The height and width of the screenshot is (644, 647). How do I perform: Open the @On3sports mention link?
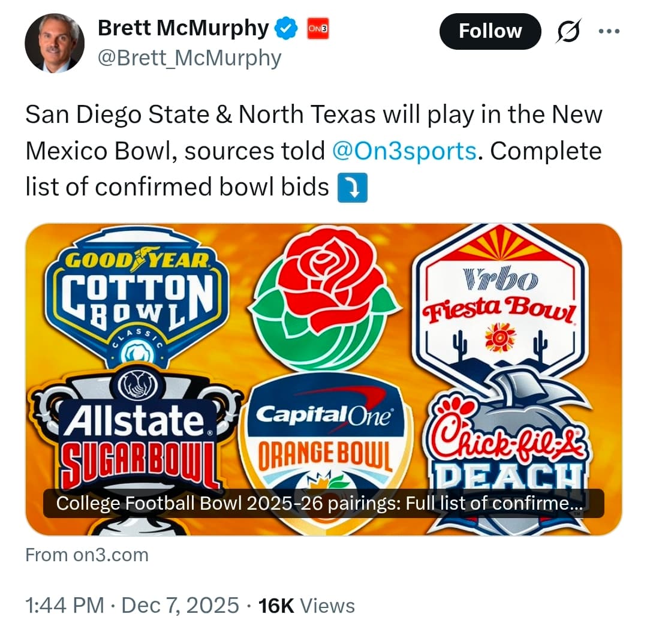(404, 151)
